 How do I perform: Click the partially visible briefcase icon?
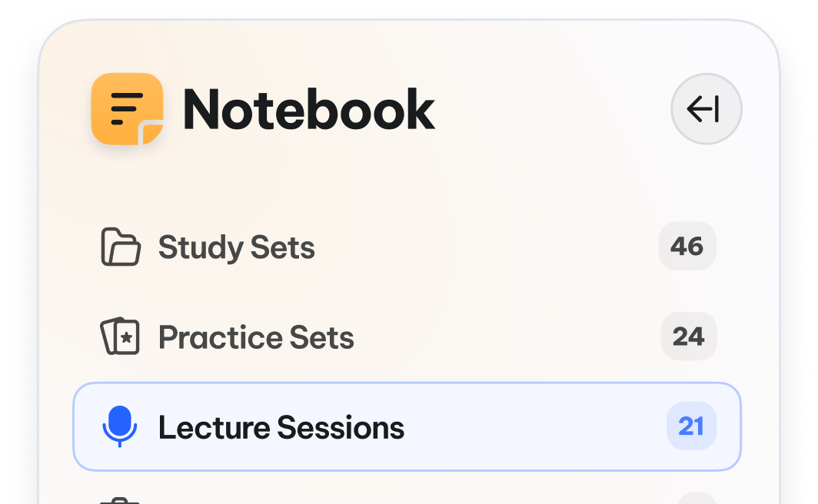[119, 501]
